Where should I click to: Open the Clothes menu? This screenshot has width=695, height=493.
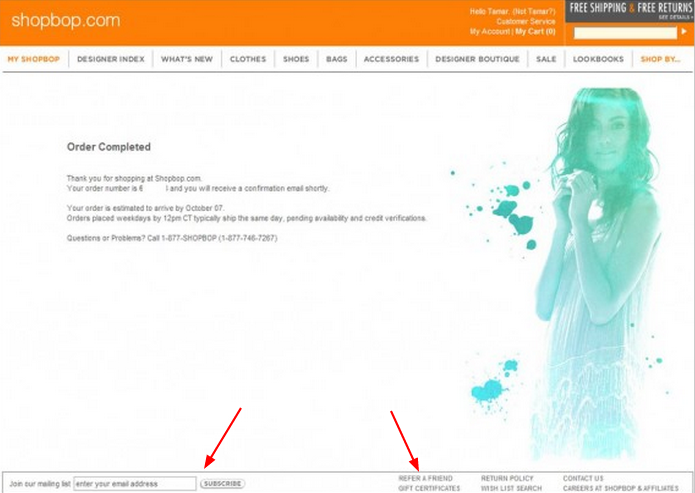tap(248, 59)
